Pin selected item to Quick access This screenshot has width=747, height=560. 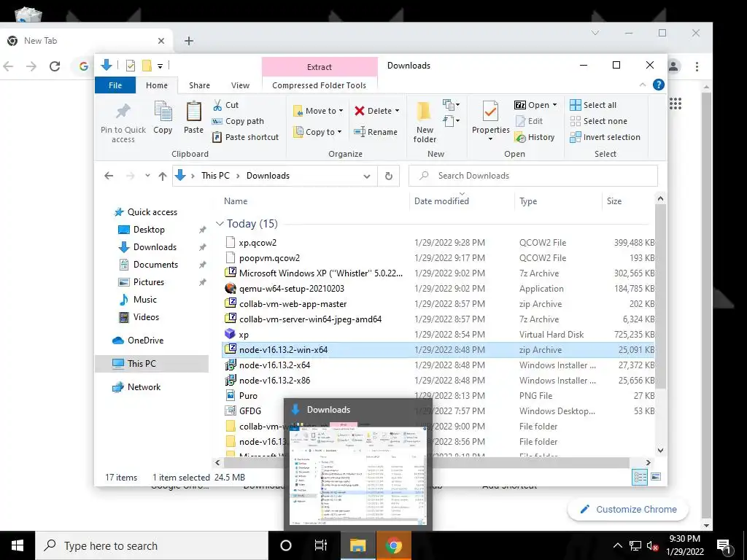pos(123,122)
